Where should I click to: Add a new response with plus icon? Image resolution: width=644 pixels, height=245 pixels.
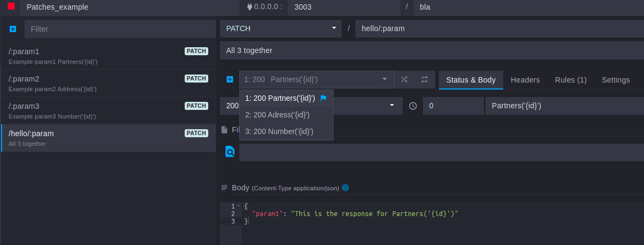230,79
